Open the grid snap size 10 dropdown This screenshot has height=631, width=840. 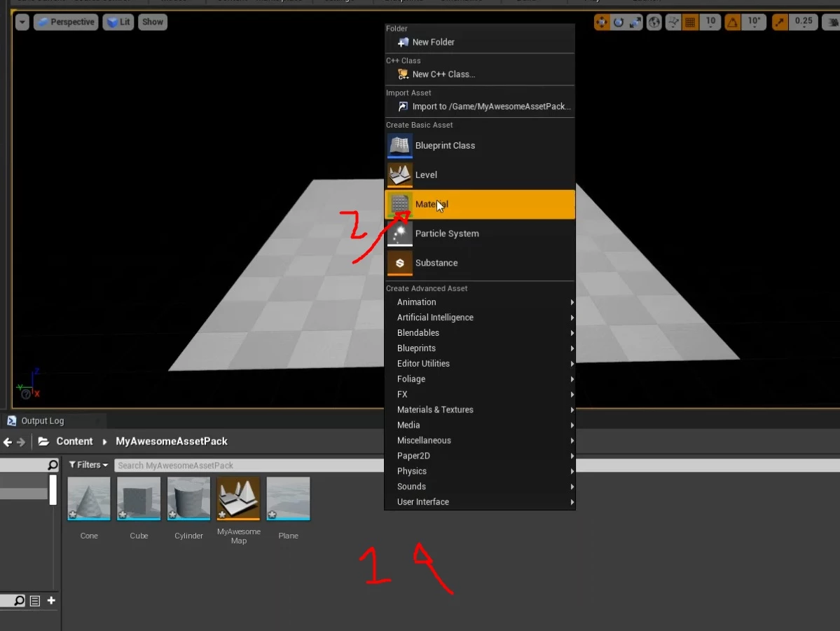pos(710,22)
